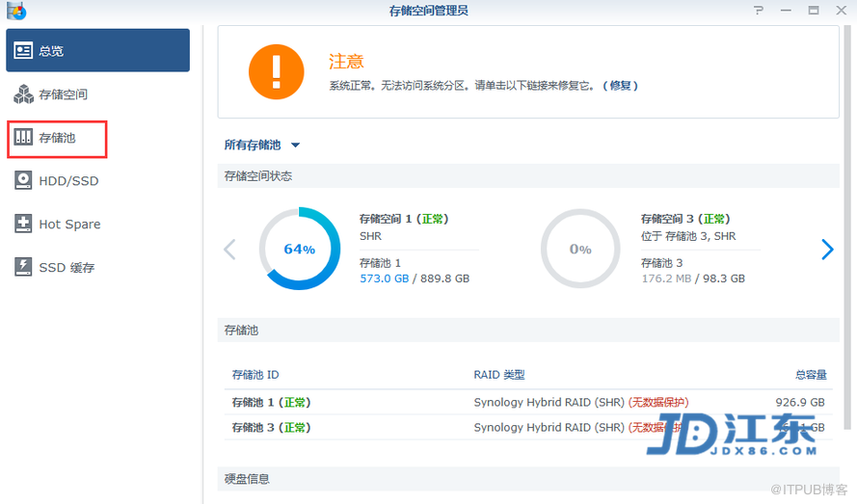The image size is (857, 504).
Task: Click the orange warning exclamation icon
Action: point(276,71)
